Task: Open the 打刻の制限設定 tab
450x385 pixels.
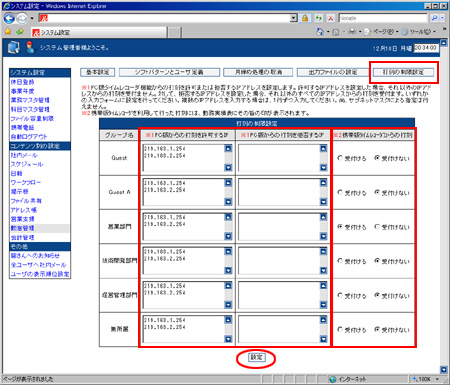Action: 403,72
